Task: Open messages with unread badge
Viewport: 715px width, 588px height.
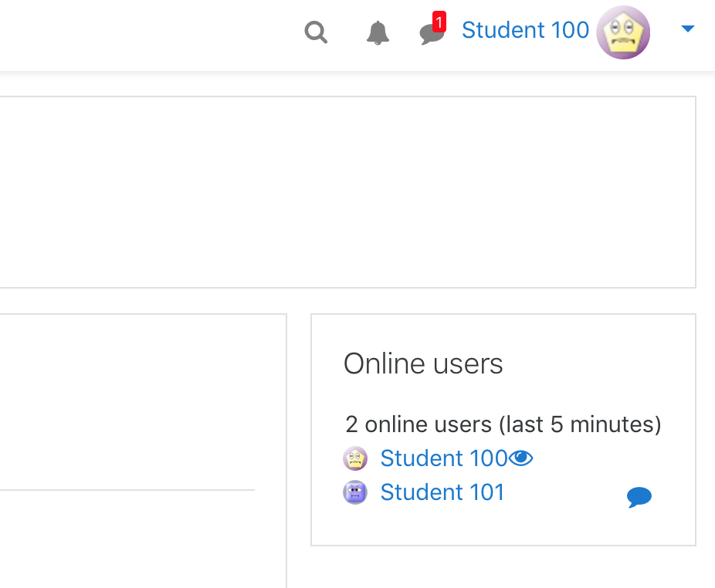Action: click(432, 30)
